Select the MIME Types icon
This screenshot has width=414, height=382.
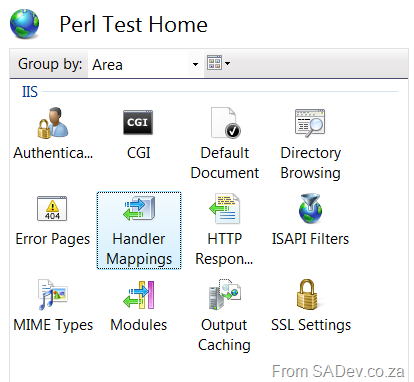click(52, 295)
